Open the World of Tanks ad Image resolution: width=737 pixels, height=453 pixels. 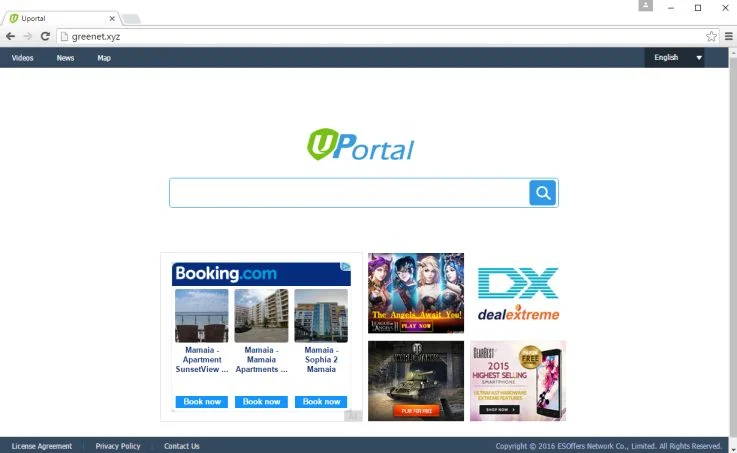[x=416, y=381]
